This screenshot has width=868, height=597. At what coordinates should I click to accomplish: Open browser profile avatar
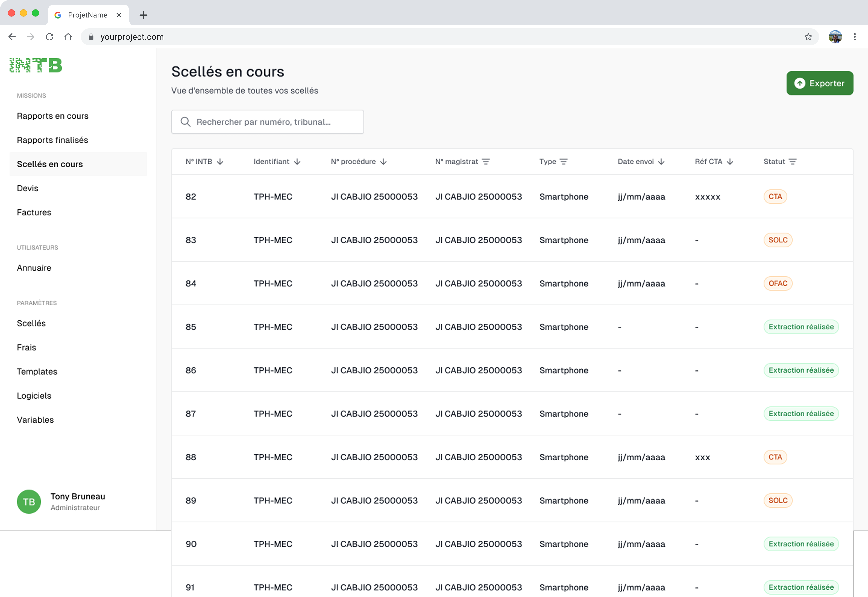[x=835, y=37]
